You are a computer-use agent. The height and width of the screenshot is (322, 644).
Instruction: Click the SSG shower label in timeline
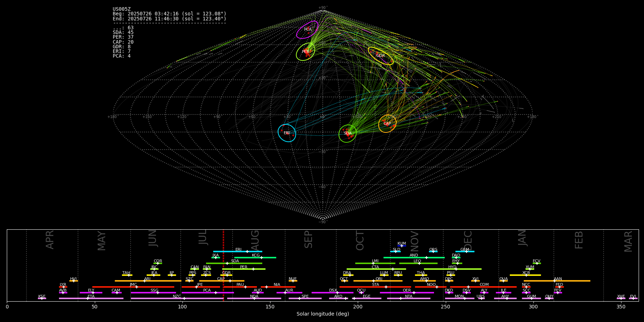[155, 290]
